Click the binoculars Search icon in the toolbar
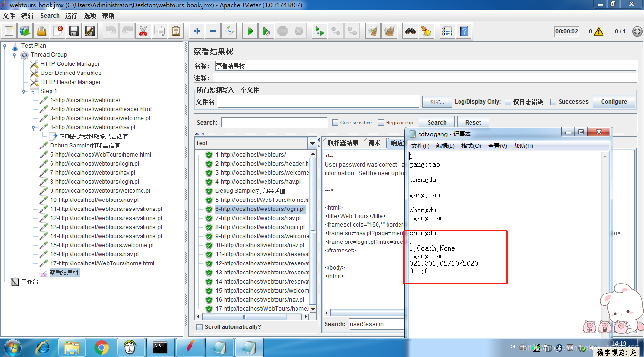 [x=410, y=31]
